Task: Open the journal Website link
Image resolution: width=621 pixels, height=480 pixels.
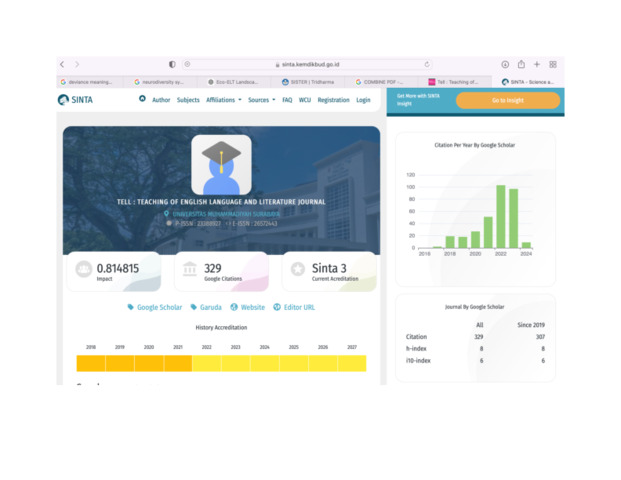Action: [x=253, y=307]
